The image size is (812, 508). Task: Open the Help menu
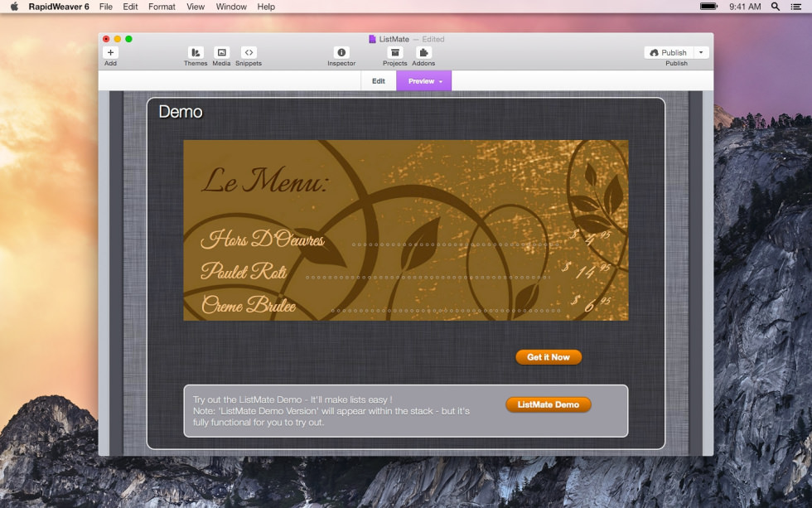coord(266,7)
